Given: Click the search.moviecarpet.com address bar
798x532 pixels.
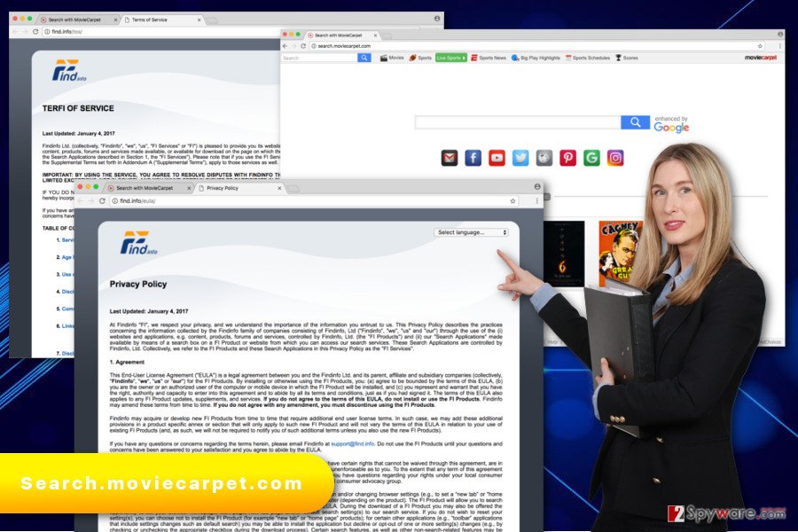Looking at the screenshot, I should coord(535,46).
